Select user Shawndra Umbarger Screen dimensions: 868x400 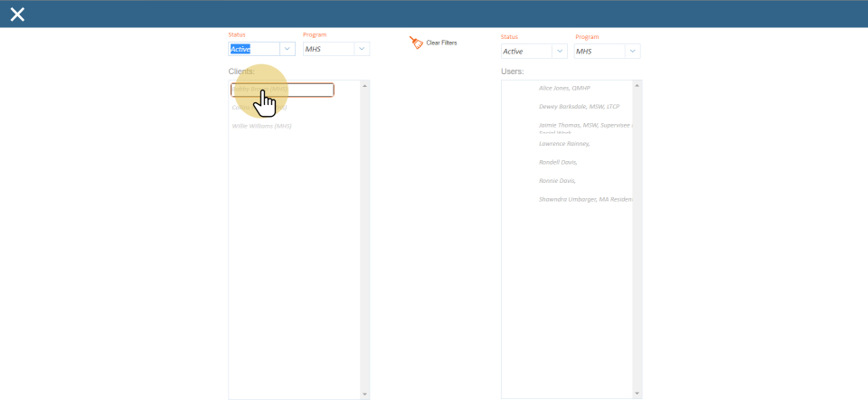584,199
